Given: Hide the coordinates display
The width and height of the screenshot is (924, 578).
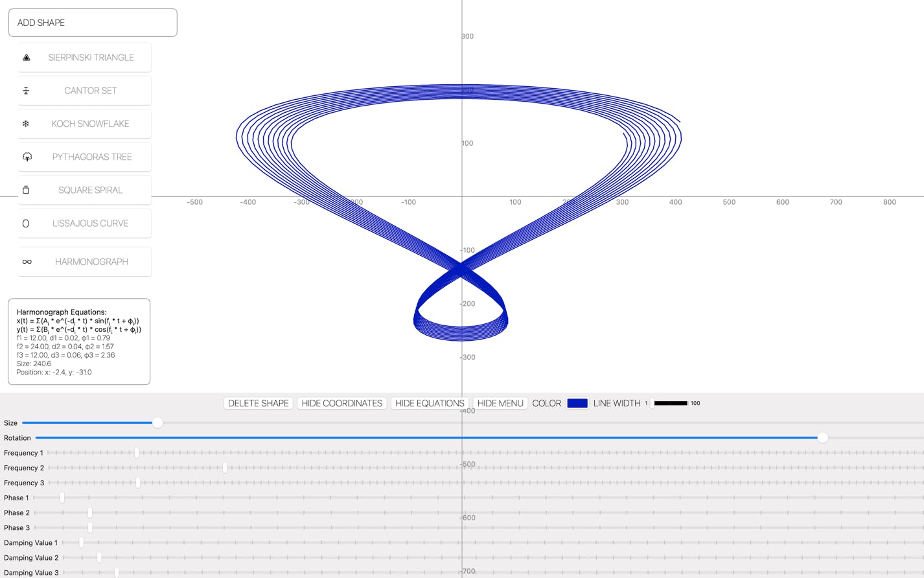Looking at the screenshot, I should point(341,403).
